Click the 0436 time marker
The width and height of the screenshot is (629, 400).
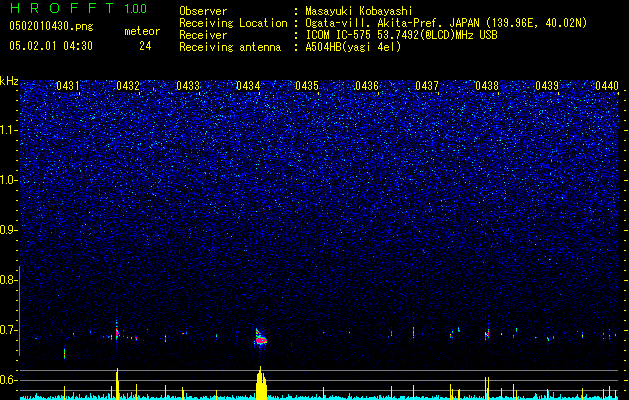pos(367,86)
